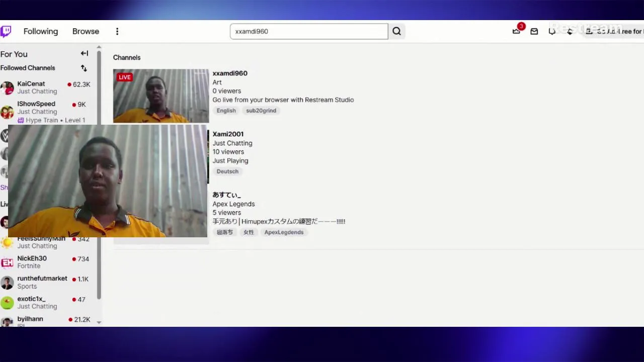
Task: Focus the search box containing xxamdi960
Action: click(x=309, y=31)
